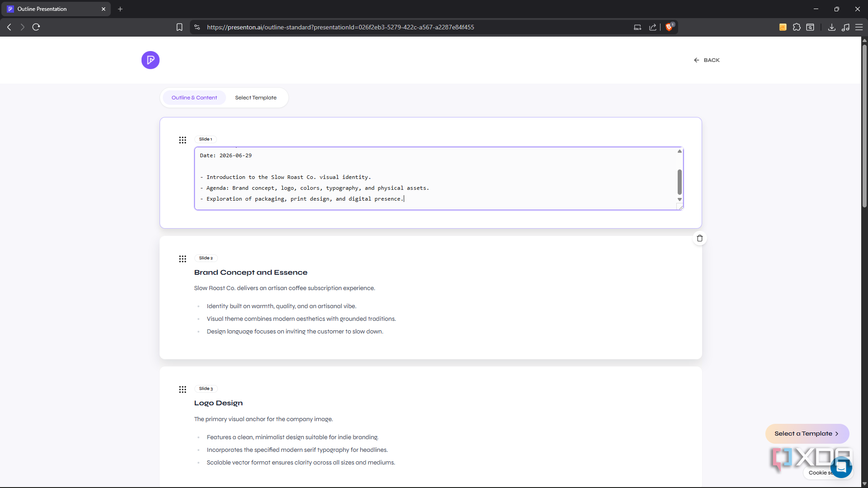Click the browser address bar URL

[340, 27]
